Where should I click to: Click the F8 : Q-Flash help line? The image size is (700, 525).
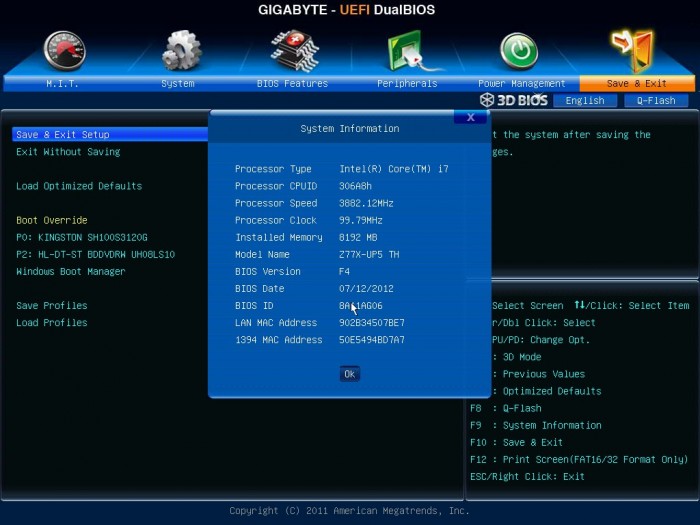tap(506, 408)
